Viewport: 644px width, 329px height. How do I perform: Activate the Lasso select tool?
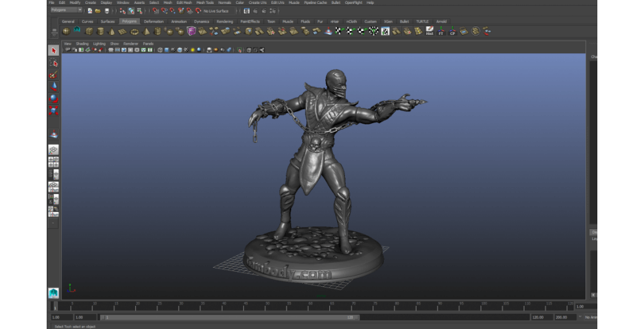[x=53, y=63]
